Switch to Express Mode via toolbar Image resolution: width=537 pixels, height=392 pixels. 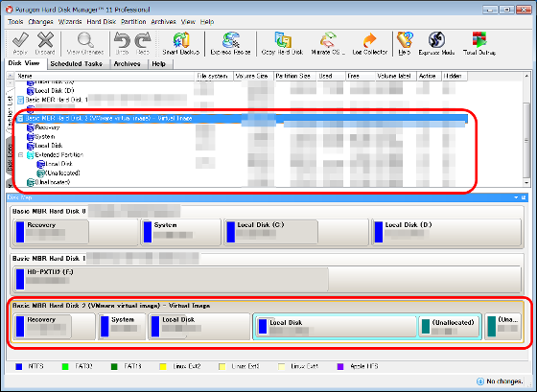point(436,43)
